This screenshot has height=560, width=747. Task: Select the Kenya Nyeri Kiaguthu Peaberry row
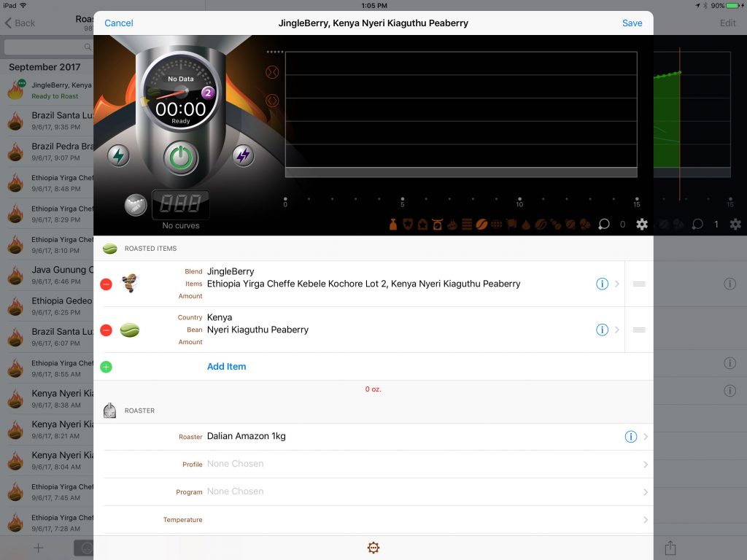[x=365, y=330]
